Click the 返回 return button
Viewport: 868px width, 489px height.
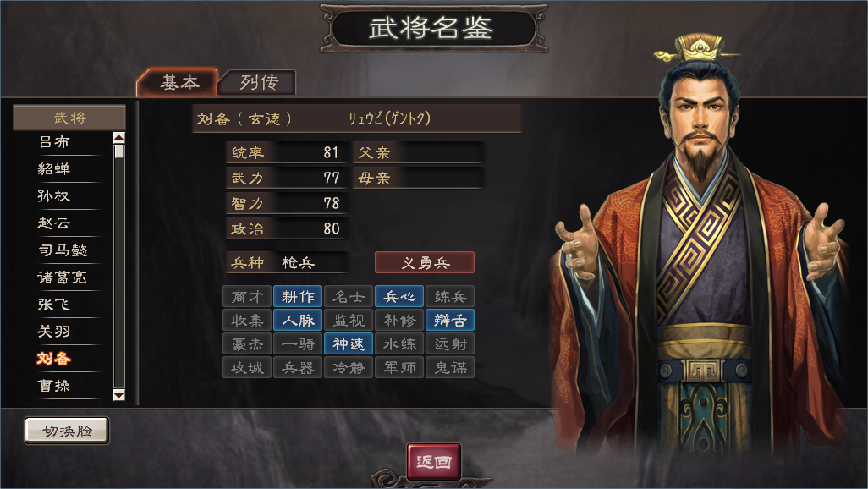click(x=434, y=461)
